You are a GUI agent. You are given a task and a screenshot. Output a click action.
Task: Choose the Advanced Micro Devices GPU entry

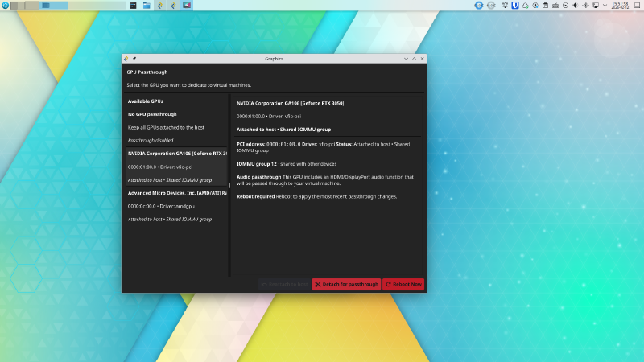[176, 193]
